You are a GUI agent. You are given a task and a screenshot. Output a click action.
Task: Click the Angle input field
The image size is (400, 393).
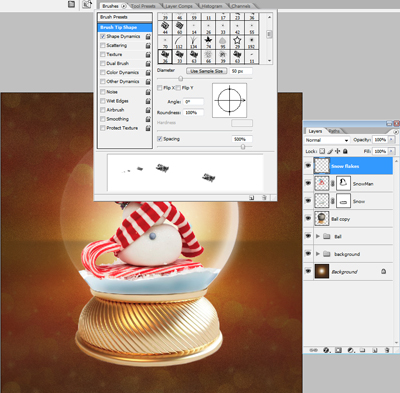[194, 102]
